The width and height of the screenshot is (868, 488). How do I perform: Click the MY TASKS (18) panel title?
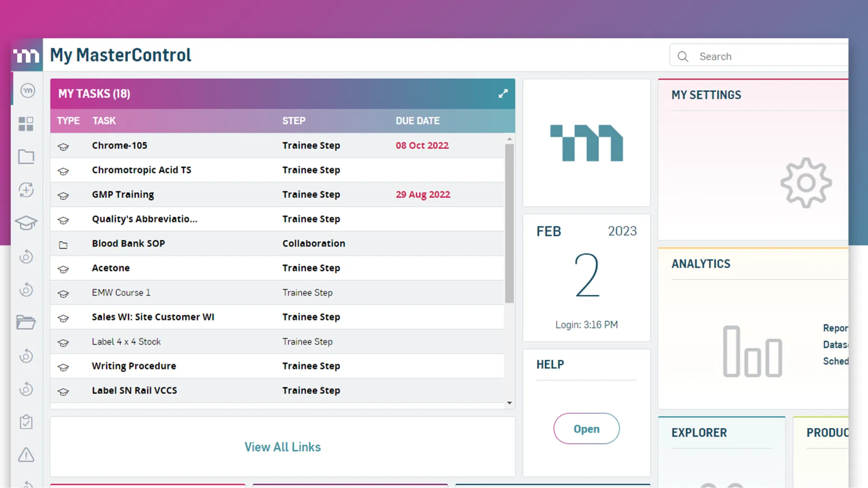94,94
